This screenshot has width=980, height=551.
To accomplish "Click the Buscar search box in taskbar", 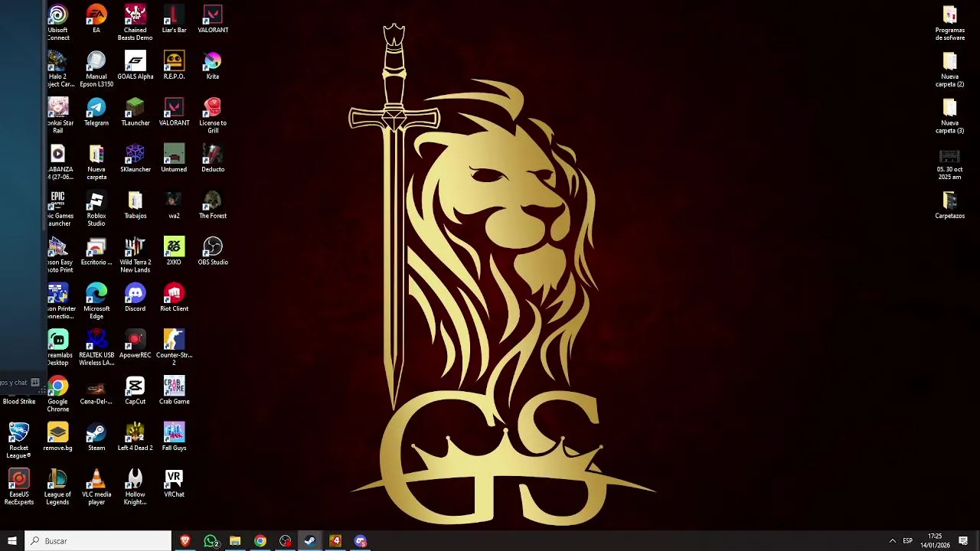I will 98,541.
